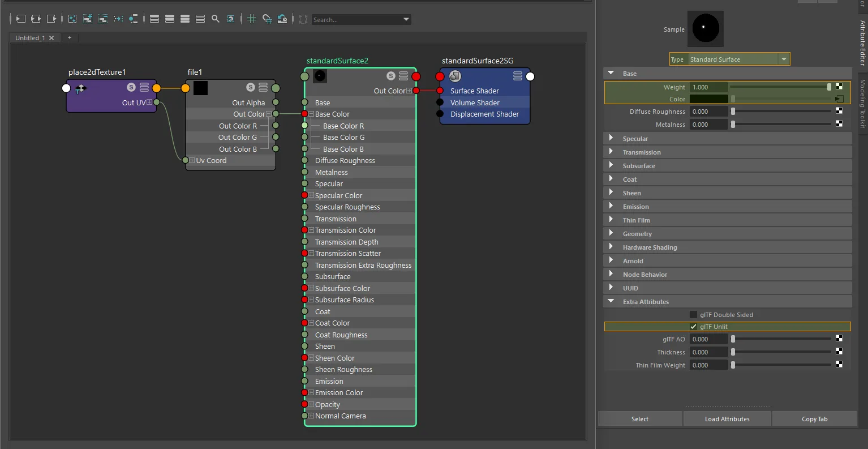Click the Copy Tab button

tap(815, 419)
